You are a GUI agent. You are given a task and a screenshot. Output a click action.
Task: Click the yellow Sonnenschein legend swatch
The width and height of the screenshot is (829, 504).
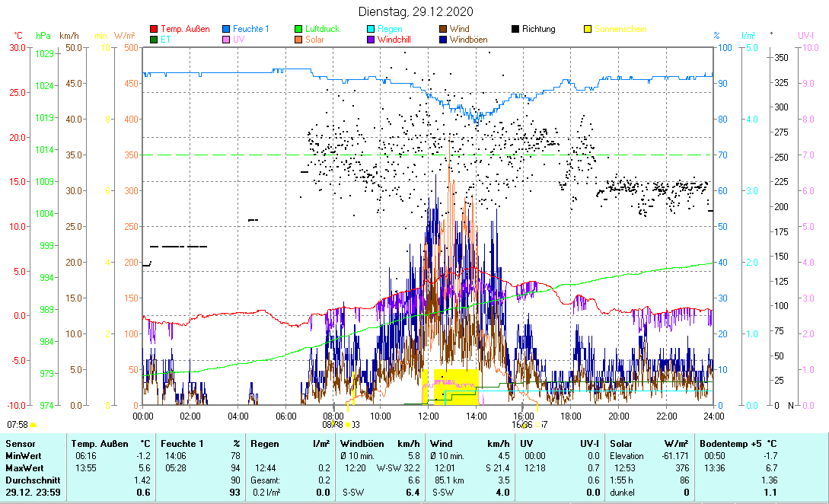click(588, 30)
